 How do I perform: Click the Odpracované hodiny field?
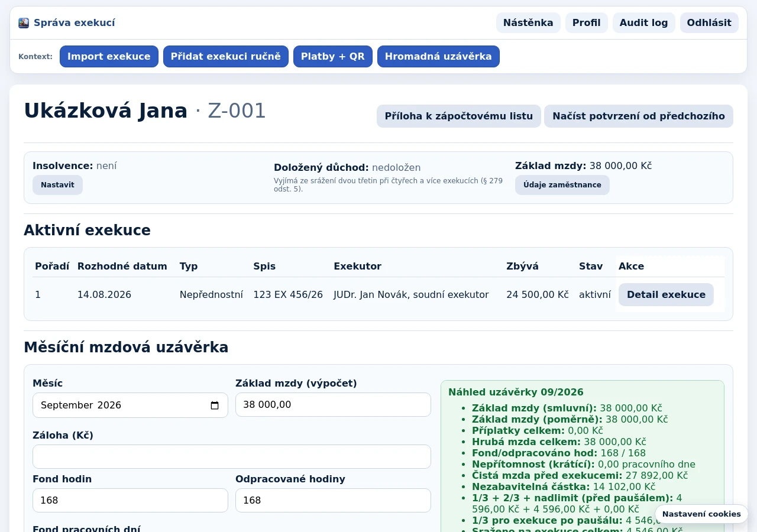point(333,501)
